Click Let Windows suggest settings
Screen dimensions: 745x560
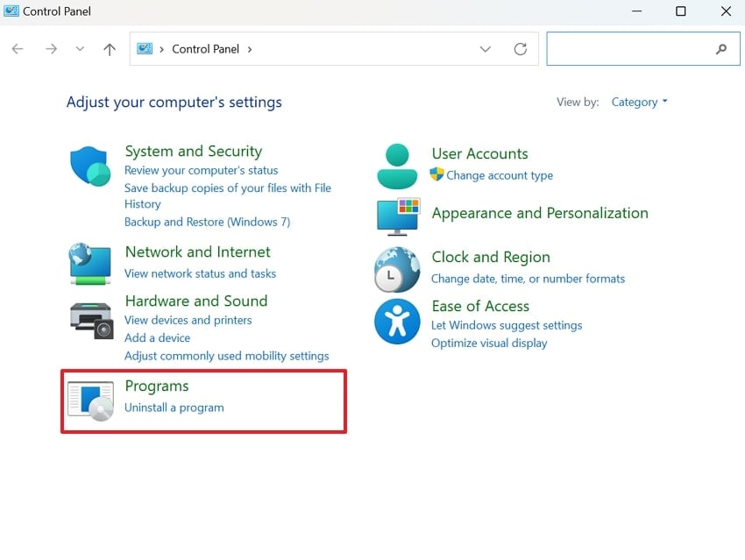click(x=507, y=325)
